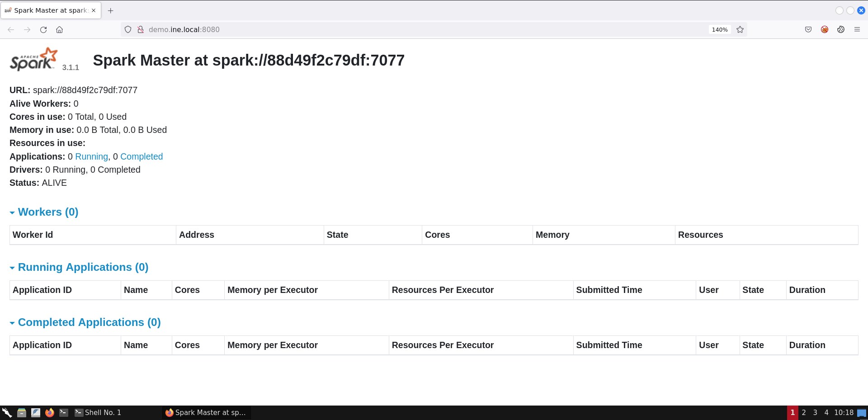Reload the Spark Master page

pos(43,29)
